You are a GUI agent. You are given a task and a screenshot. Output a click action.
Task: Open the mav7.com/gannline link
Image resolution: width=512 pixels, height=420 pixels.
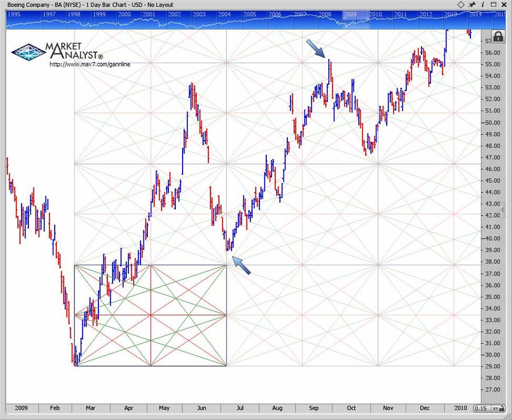89,64
